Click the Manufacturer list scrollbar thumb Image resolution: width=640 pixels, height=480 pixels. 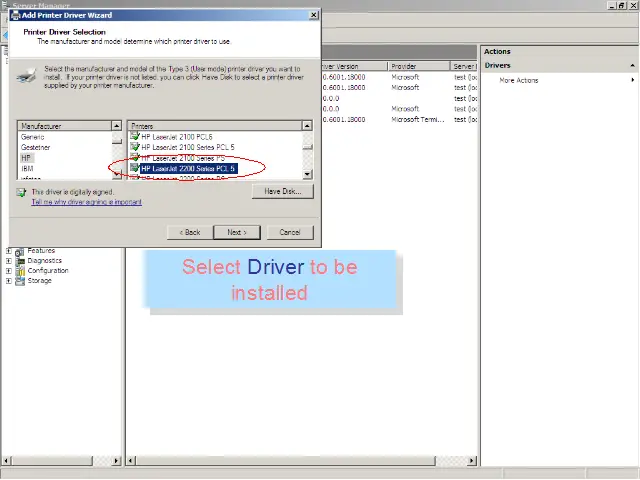(117, 141)
